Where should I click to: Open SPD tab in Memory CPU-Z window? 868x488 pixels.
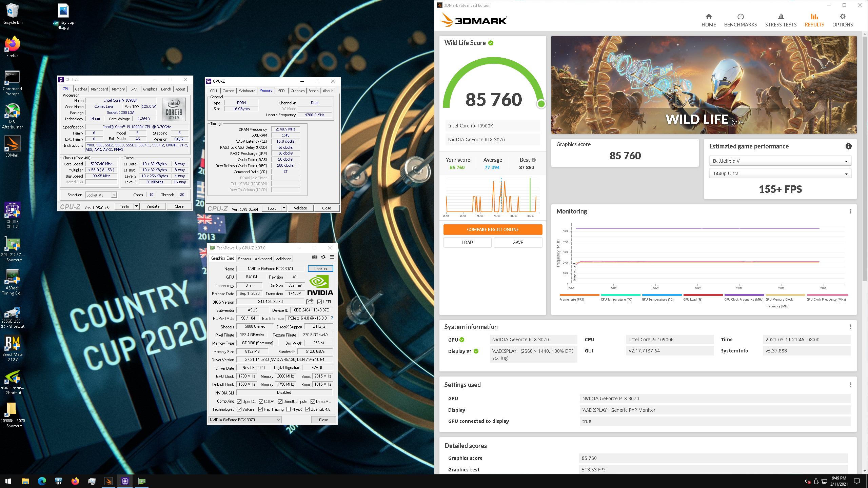coord(281,91)
